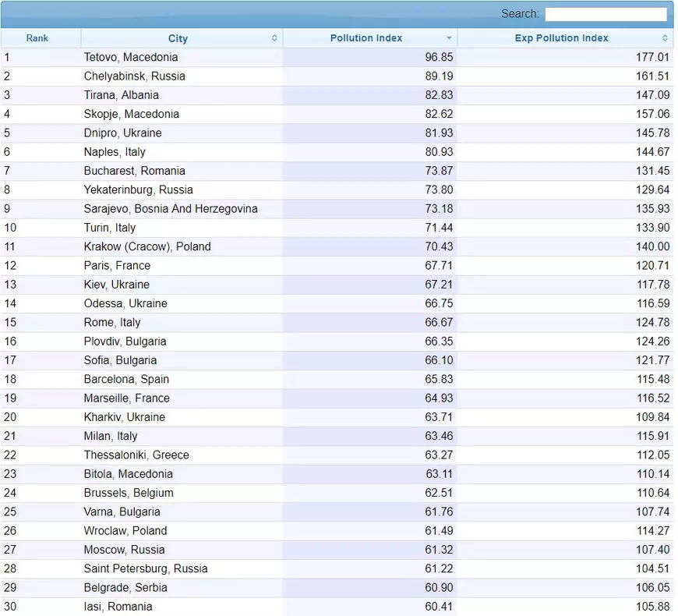Click pollution index value 96.85
Image resolution: width=678 pixels, height=616 pixels.
(439, 57)
